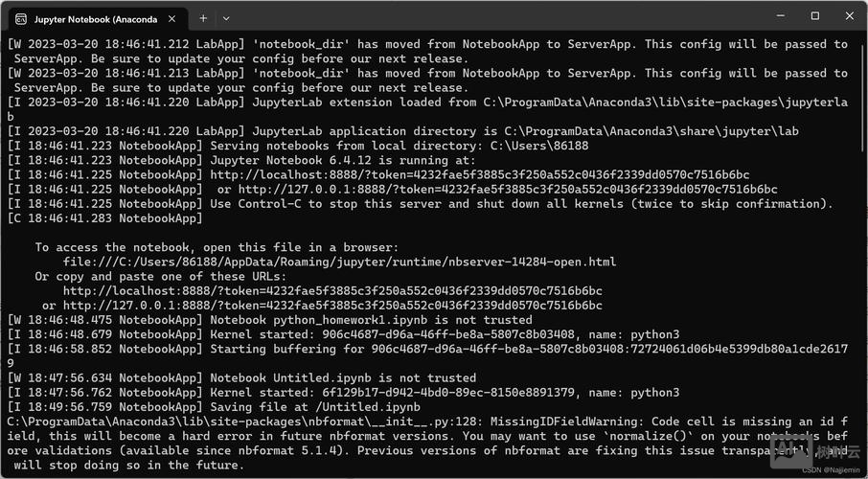Open the localhost URL on the NotebookApp log line
Image resolution: width=868 pixels, height=479 pixels.
pyautogui.click(x=479, y=174)
